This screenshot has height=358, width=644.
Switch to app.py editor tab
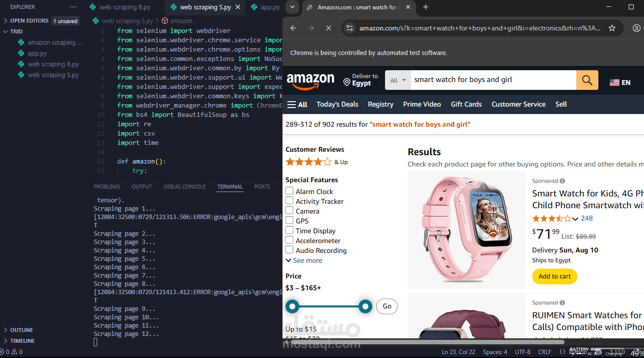[x=265, y=7]
